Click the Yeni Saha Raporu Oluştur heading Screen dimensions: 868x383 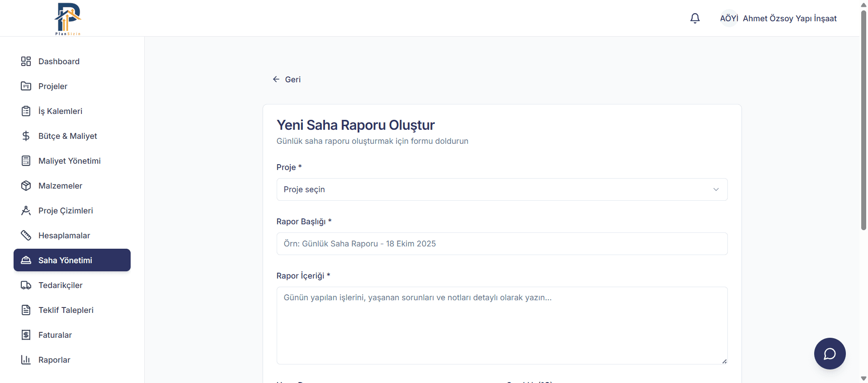point(355,125)
